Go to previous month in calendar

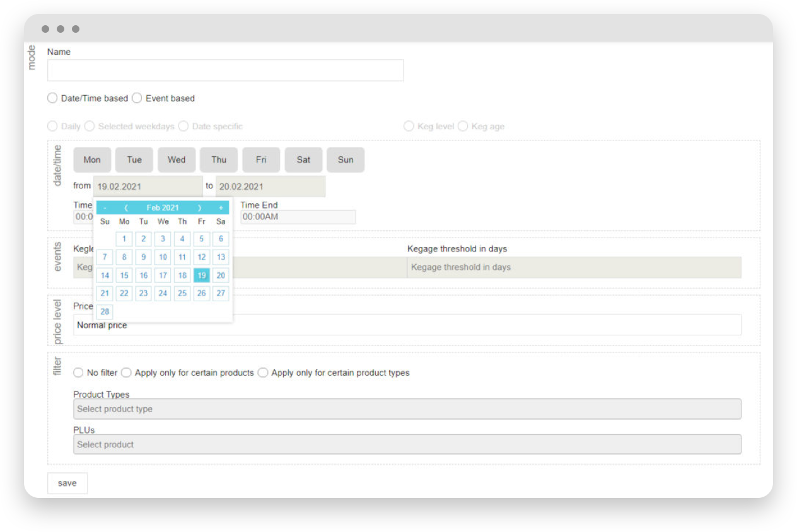coord(126,208)
